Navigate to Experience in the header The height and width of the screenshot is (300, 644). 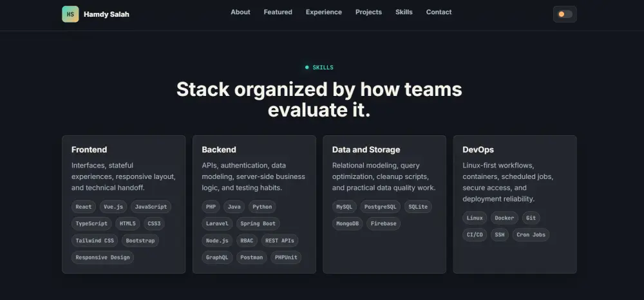click(x=324, y=12)
